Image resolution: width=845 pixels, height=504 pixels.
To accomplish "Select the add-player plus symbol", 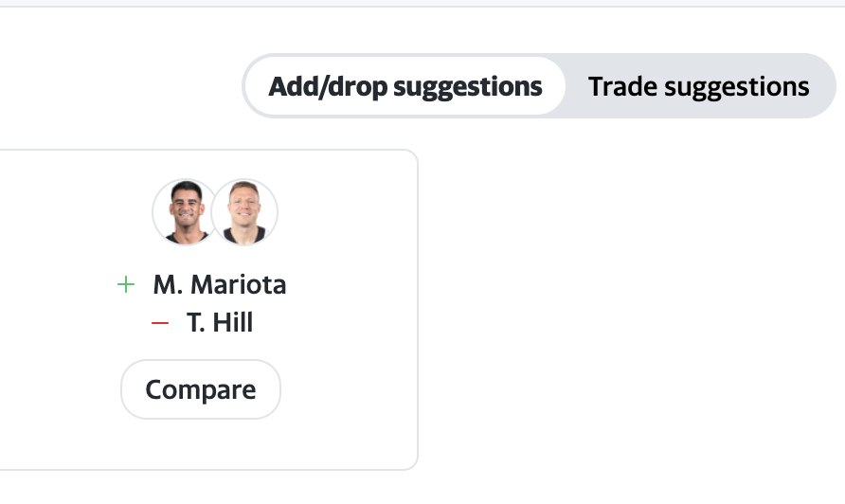I will click(x=126, y=285).
